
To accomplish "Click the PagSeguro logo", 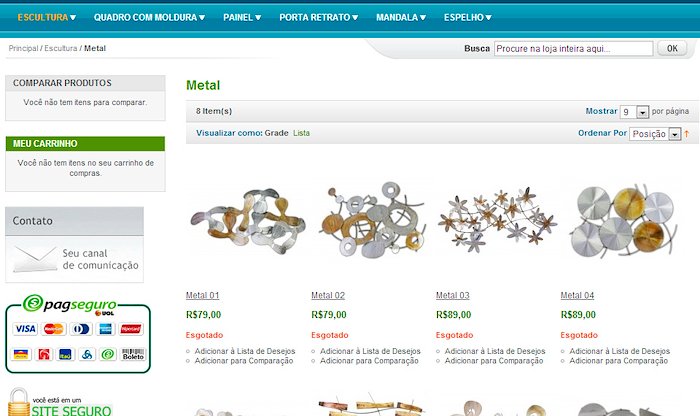I will point(70,304).
